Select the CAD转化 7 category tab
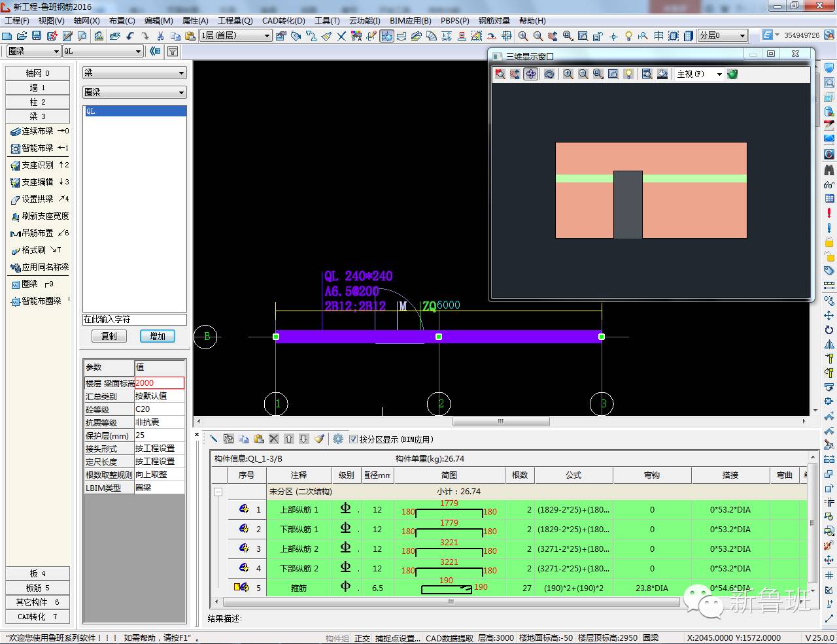 coord(37,617)
